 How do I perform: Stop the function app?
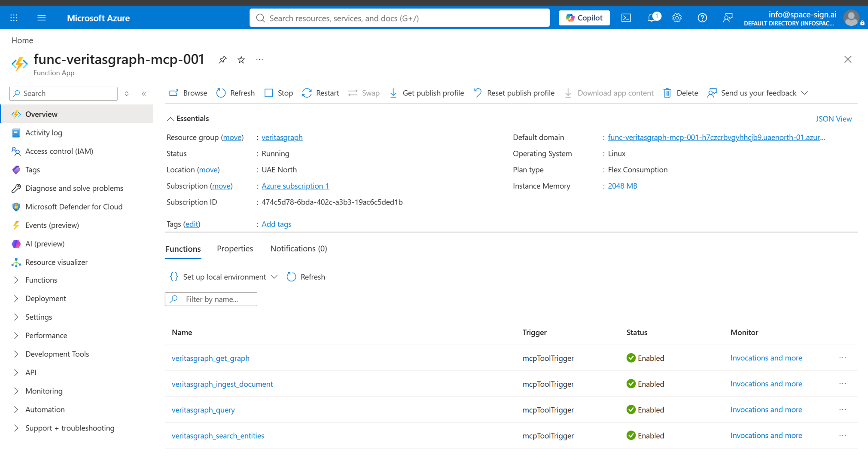[x=279, y=93]
